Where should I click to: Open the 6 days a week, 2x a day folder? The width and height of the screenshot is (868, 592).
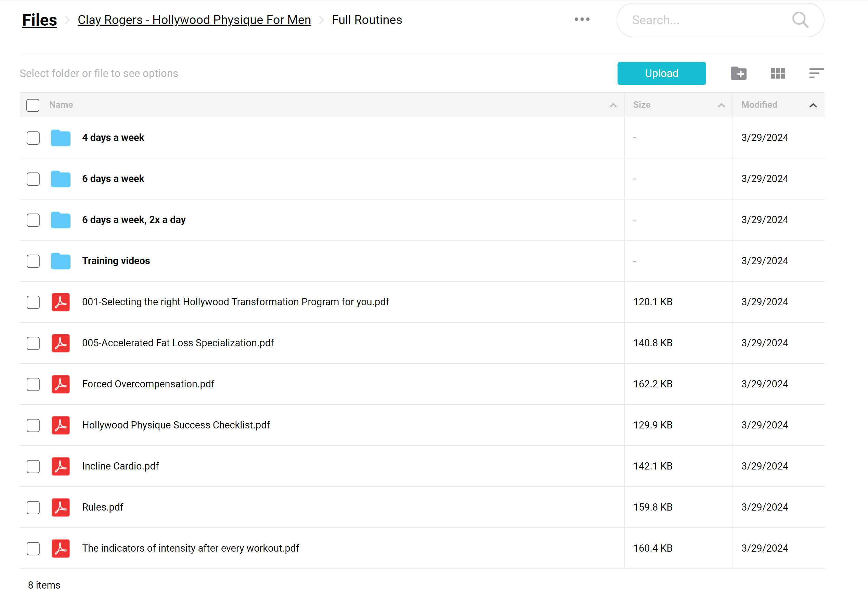(x=134, y=220)
